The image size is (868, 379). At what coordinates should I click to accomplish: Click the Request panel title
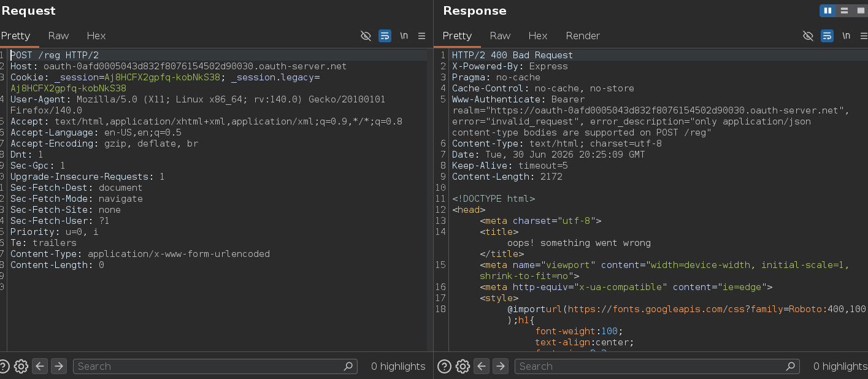pyautogui.click(x=28, y=10)
